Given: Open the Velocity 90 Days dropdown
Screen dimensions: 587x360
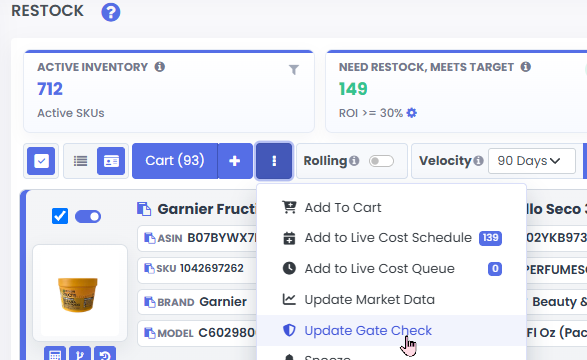Looking at the screenshot, I should (532, 161).
